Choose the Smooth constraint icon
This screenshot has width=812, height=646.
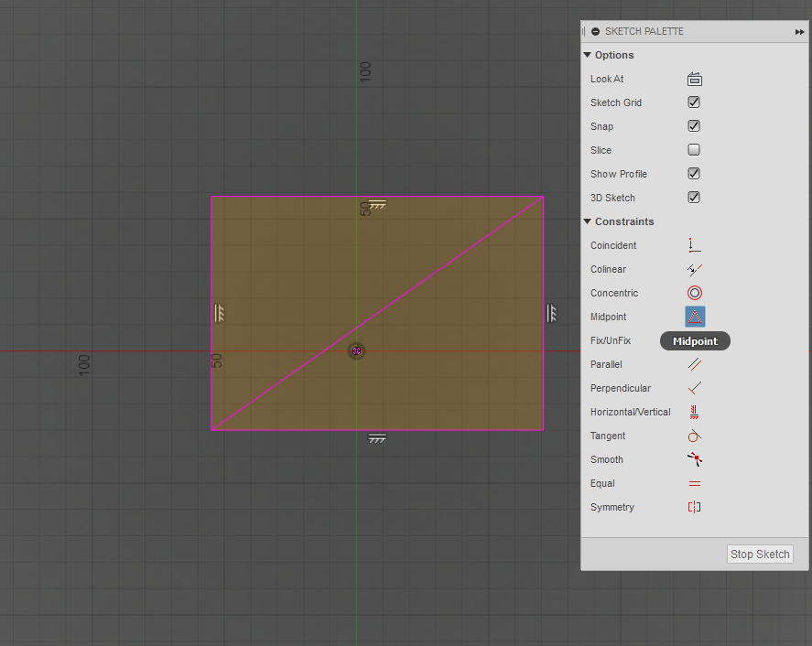[694, 459]
